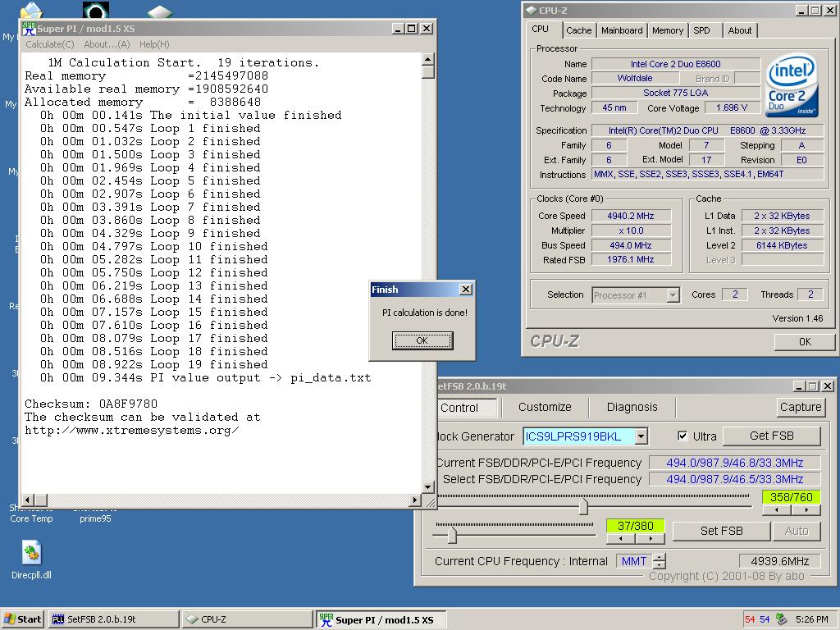Viewport: 840px width, 630px height.
Task: Open the Help menu in Super PI
Action: click(154, 44)
